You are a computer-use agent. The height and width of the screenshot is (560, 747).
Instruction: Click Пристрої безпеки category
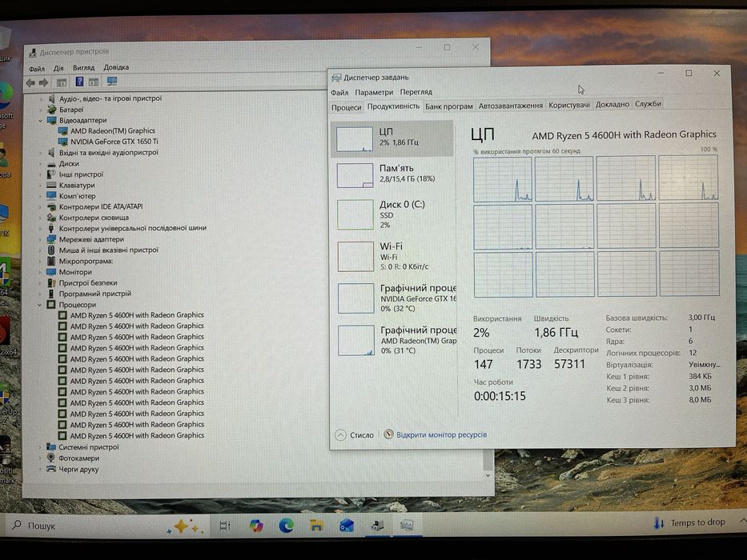click(x=88, y=283)
